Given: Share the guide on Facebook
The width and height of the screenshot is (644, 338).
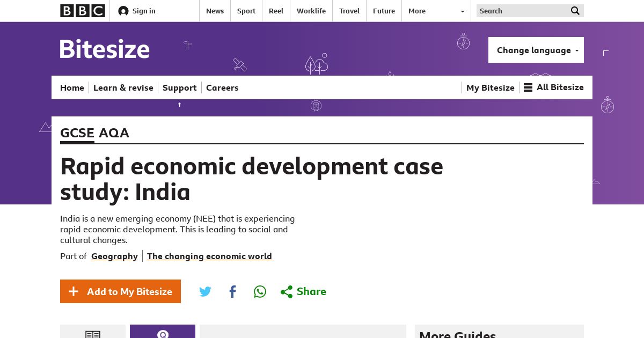Looking at the screenshot, I should click(x=232, y=291).
